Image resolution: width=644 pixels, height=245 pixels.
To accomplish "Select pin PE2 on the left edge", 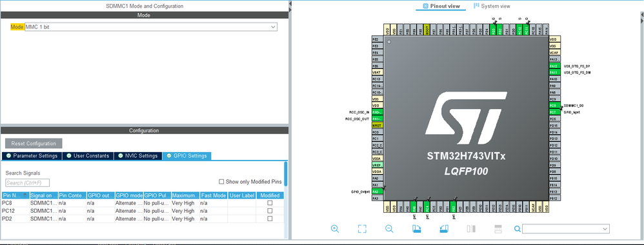I will pyautogui.click(x=377, y=39).
